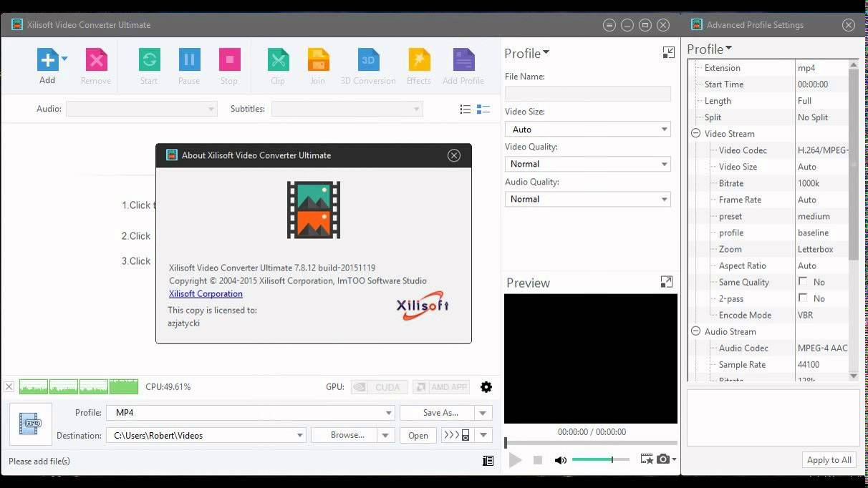
Task: Collapse the Video Stream group
Action: pos(695,134)
